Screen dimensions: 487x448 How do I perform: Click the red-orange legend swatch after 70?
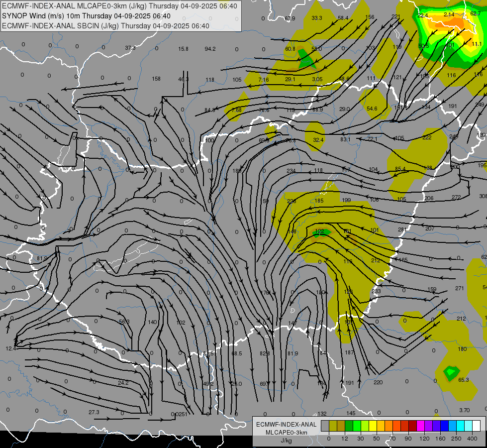click(x=397, y=426)
